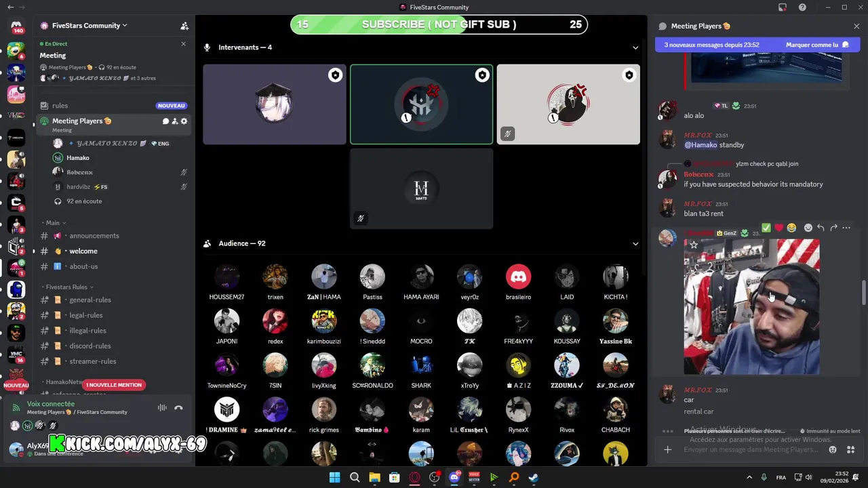Open Windows taskbar search
The height and width of the screenshot is (488, 868).
[x=355, y=477]
